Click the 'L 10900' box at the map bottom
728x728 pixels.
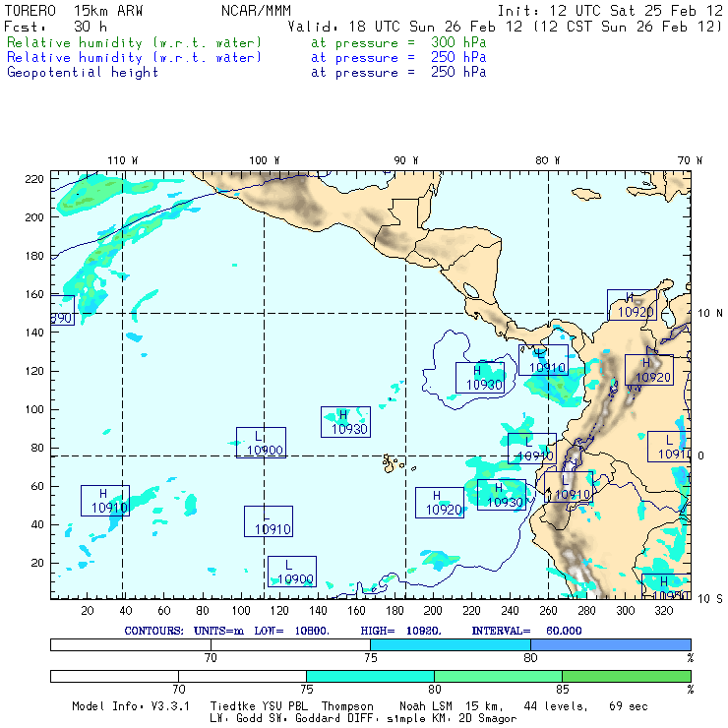pyautogui.click(x=292, y=572)
